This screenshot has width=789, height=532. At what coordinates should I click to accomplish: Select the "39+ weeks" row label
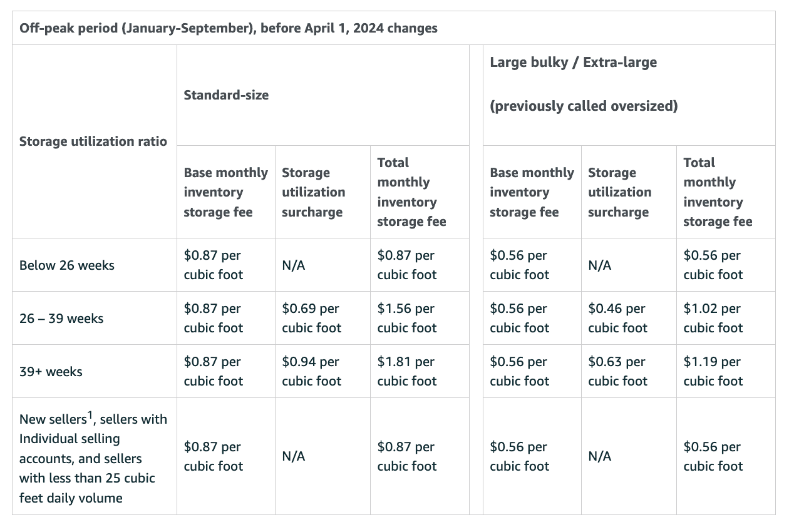(x=51, y=371)
